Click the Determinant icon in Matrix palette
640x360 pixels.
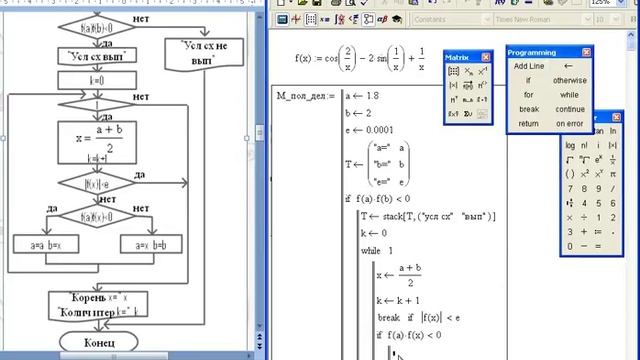pyautogui.click(x=453, y=85)
